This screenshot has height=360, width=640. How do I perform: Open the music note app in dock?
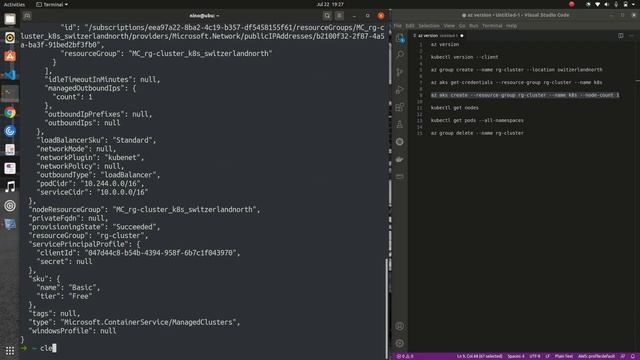(10, 187)
